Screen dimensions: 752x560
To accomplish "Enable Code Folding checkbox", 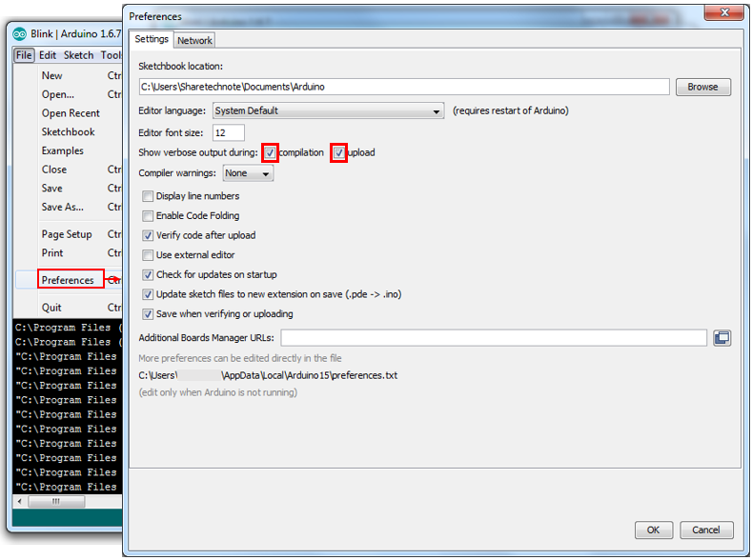I will point(148,216).
